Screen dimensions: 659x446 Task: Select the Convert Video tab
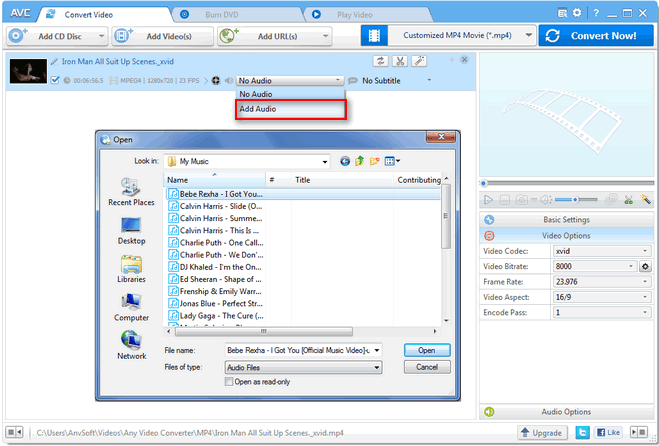coord(88,15)
